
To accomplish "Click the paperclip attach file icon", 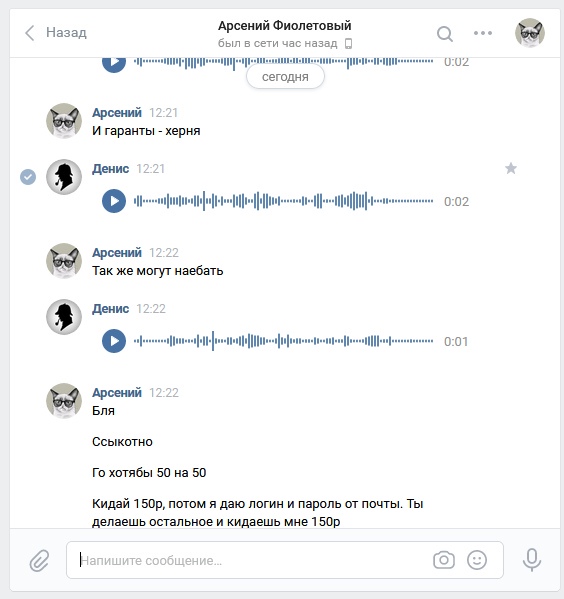I will point(39,560).
